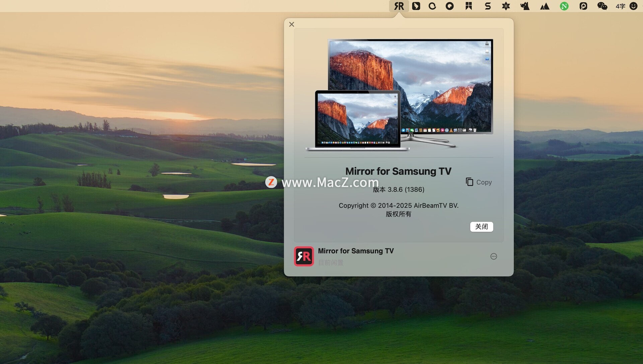This screenshot has width=643, height=364.
Task: Click the green N circle menu bar icon
Action: click(564, 6)
